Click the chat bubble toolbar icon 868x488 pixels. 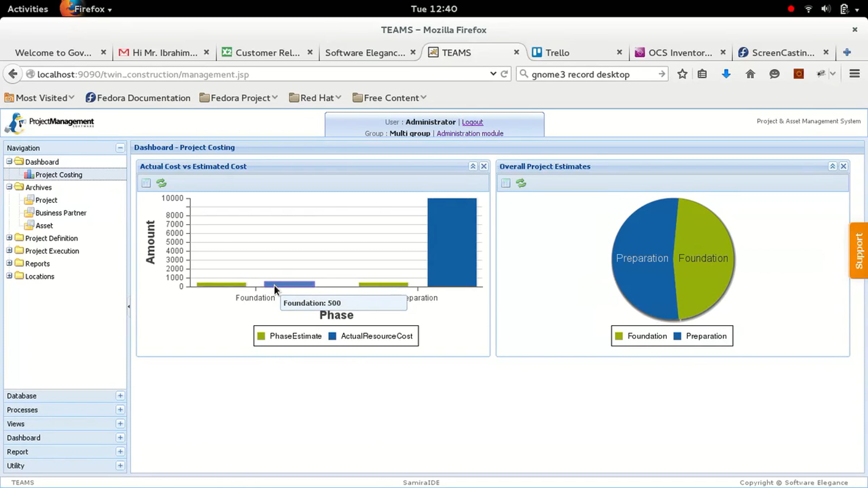pos(774,74)
